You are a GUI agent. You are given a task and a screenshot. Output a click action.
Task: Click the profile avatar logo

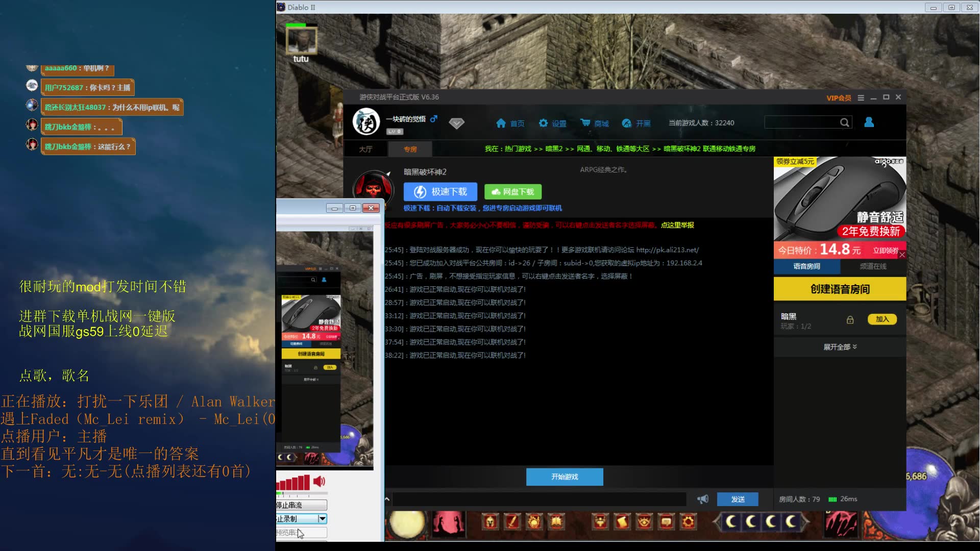[x=366, y=122]
